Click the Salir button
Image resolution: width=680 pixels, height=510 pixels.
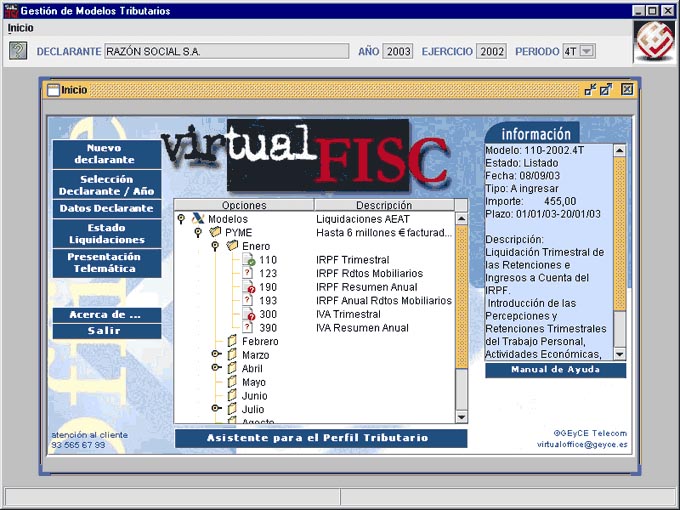(x=107, y=331)
